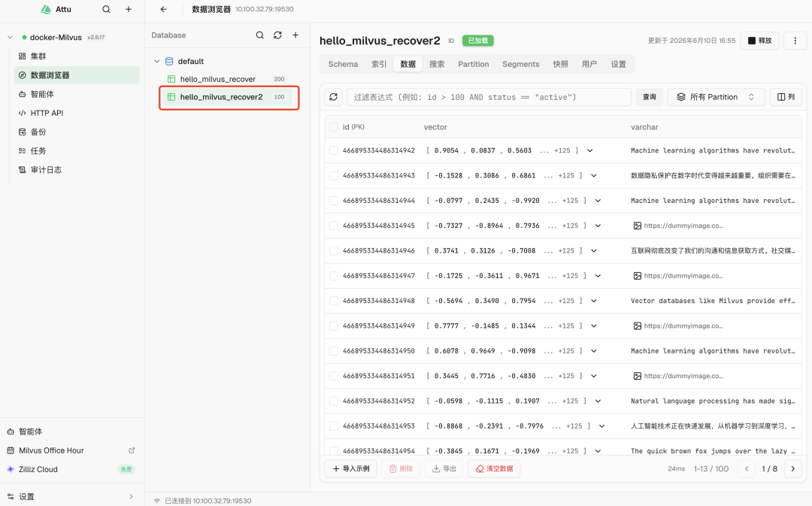Screen dimensions: 812x506
Task: Open the HTTP API page
Action: tap(77, 113)
